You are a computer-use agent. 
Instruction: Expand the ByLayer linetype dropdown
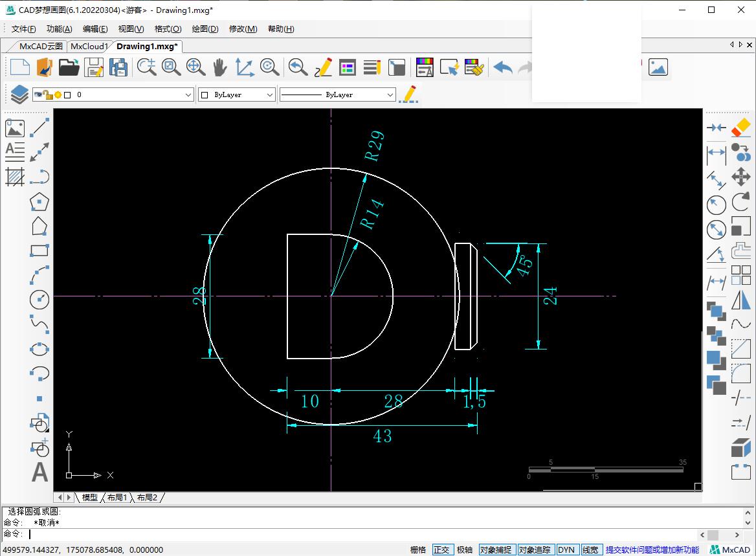[390, 95]
